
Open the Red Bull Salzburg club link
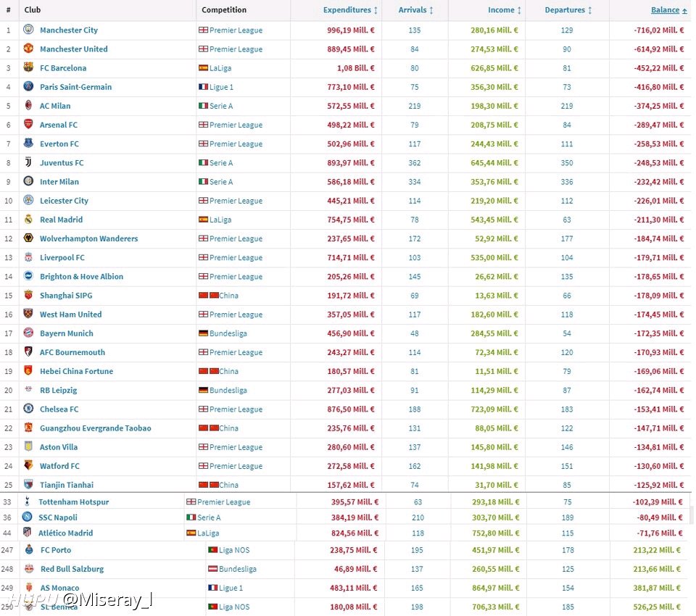click(72, 569)
